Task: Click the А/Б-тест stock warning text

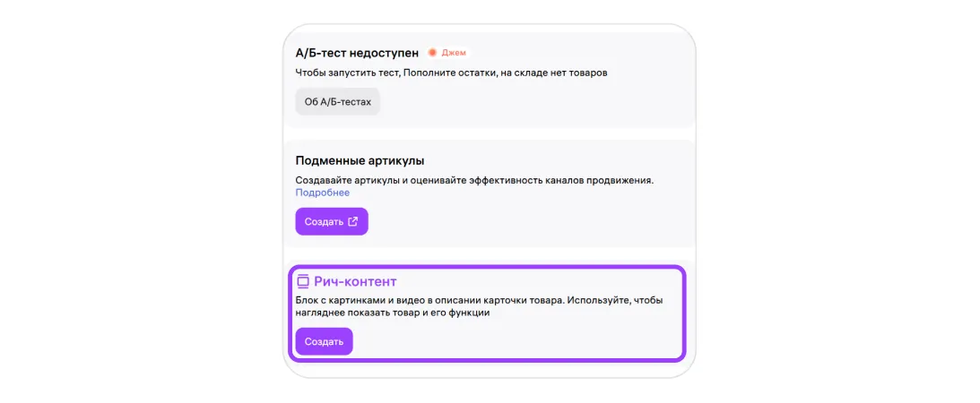Action: click(451, 73)
